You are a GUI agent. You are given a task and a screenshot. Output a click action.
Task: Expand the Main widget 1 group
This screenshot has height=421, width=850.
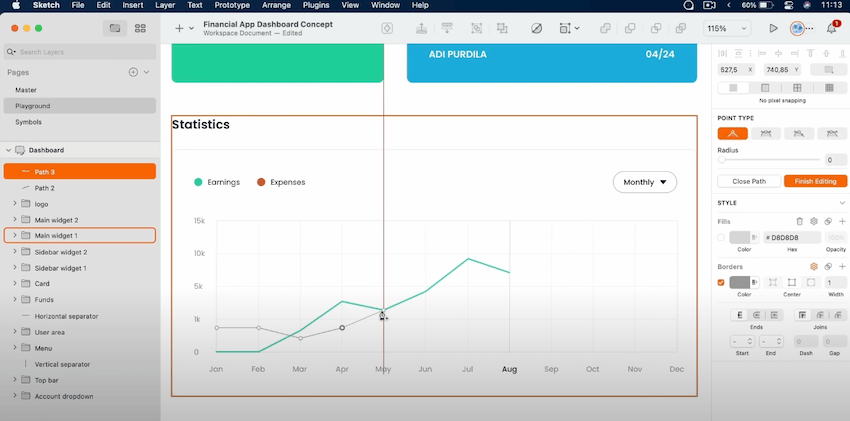coord(15,235)
